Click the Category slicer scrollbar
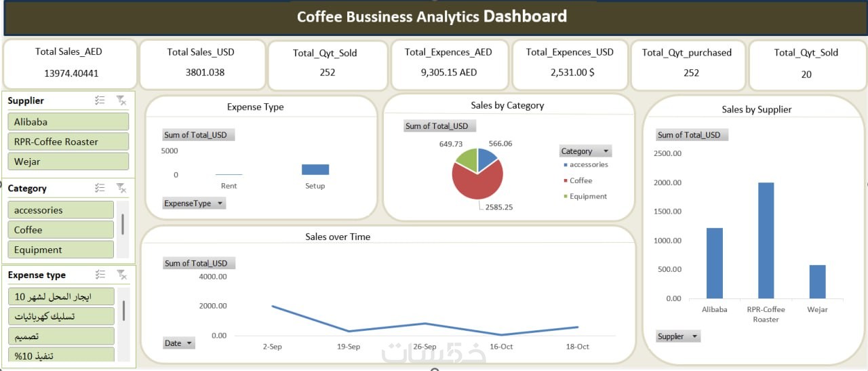The height and width of the screenshot is (371, 868). (123, 224)
